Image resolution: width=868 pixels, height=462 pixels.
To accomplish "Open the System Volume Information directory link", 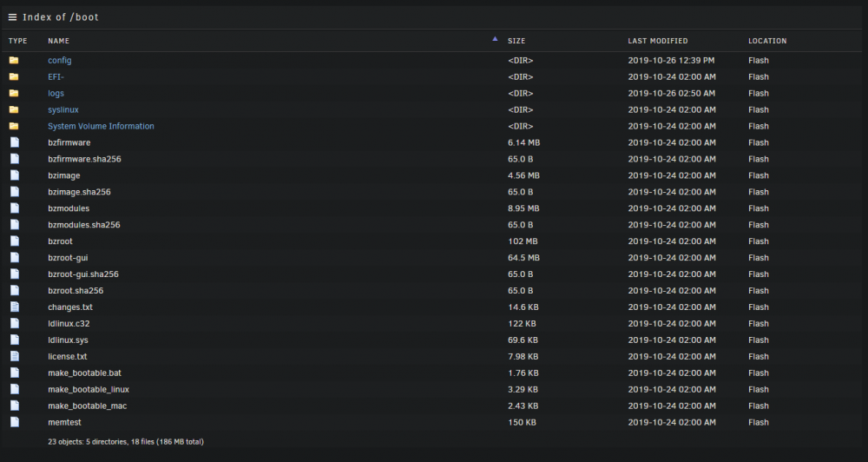I will click(x=101, y=126).
